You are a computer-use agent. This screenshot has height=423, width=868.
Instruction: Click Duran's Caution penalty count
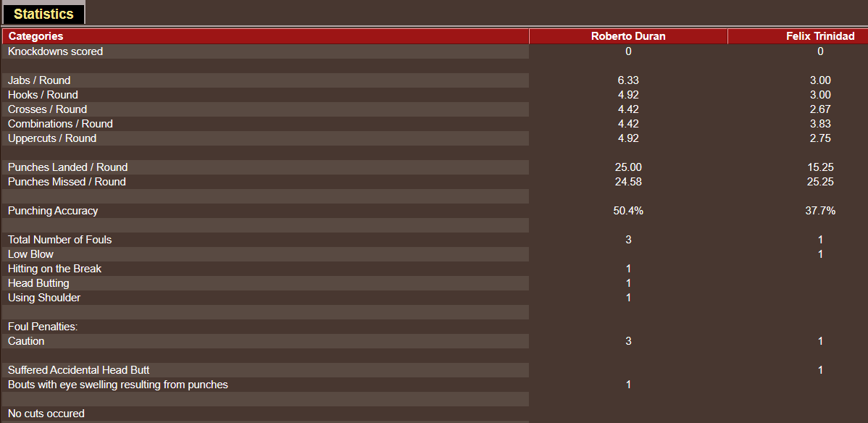pyautogui.click(x=627, y=341)
